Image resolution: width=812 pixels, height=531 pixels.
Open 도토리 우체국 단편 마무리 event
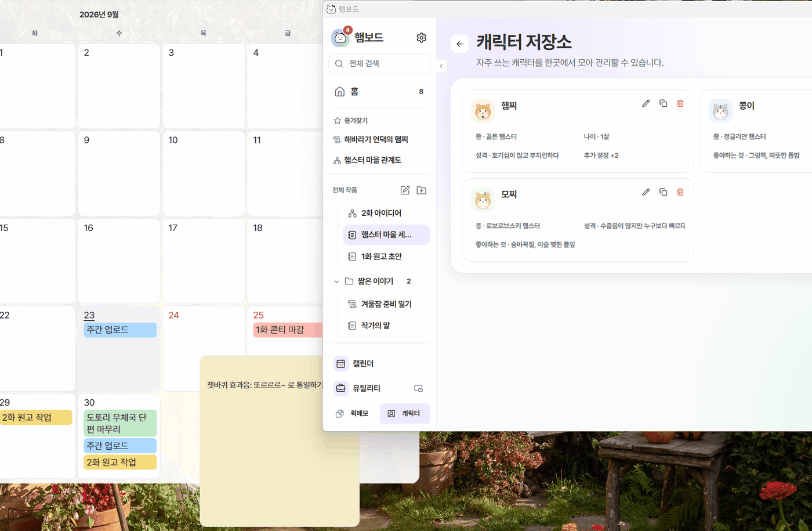coord(120,424)
